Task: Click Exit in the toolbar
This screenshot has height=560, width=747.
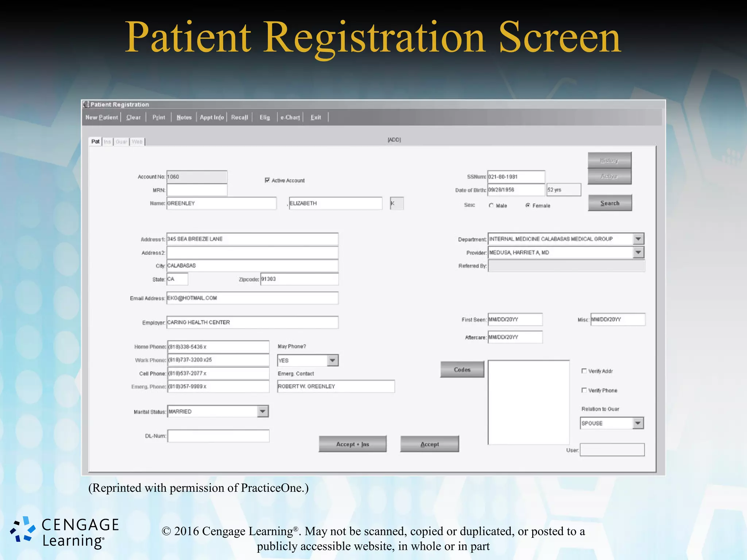Action: 316,117
